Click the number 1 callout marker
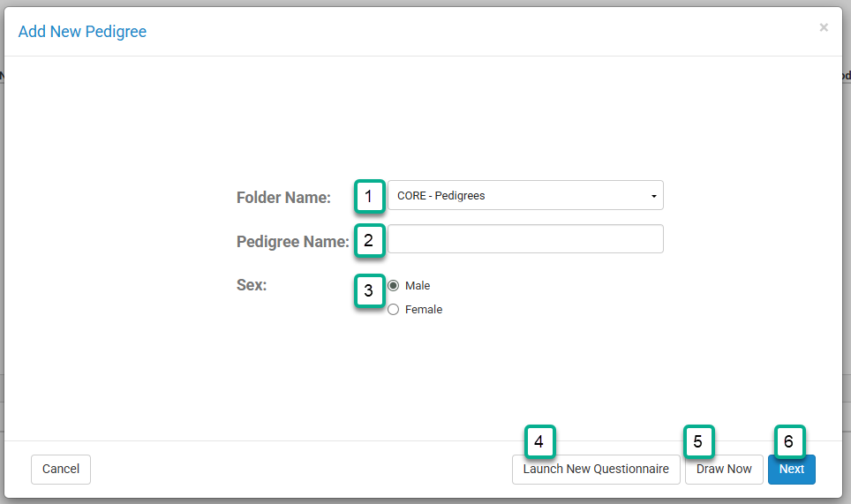 click(369, 196)
